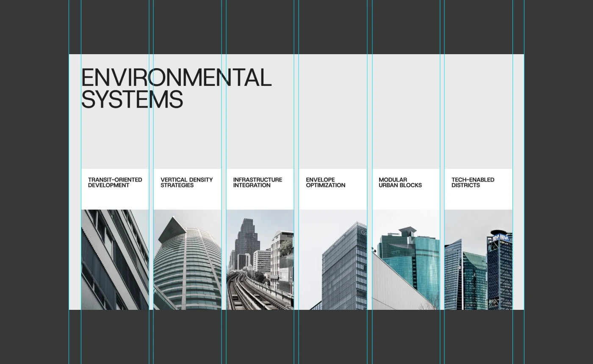Select the ENVELOPE OPTIMIZATION label
The width and height of the screenshot is (593, 364).
[x=325, y=182]
